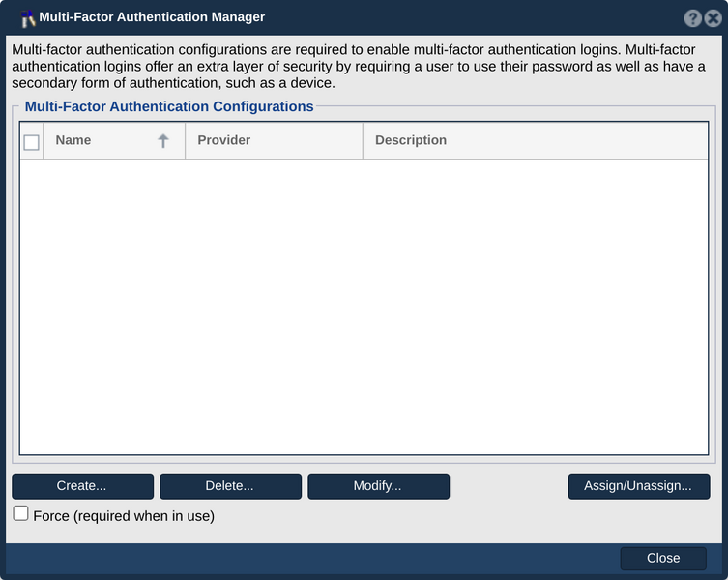
Task: Click the Multi-Factor Authentication Manager app icon
Action: tap(27, 18)
